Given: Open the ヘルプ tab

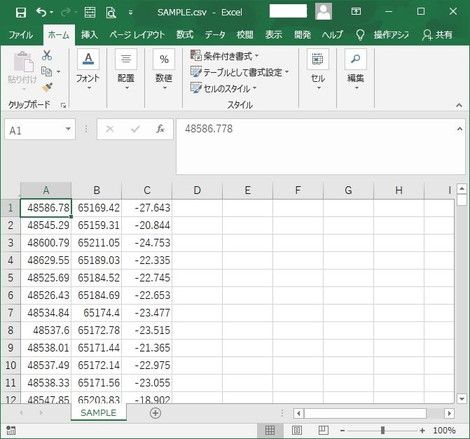Looking at the screenshot, I should click(x=332, y=35).
